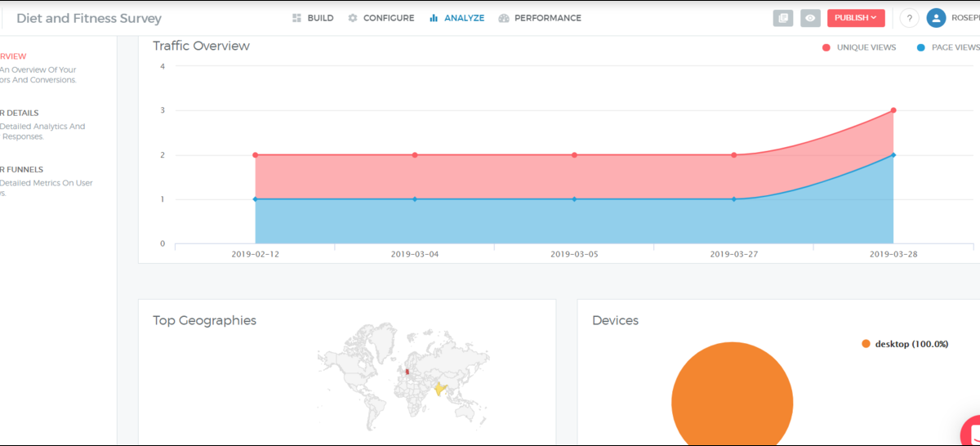Open the Configure tab
The image size is (980, 446).
pyautogui.click(x=388, y=18)
